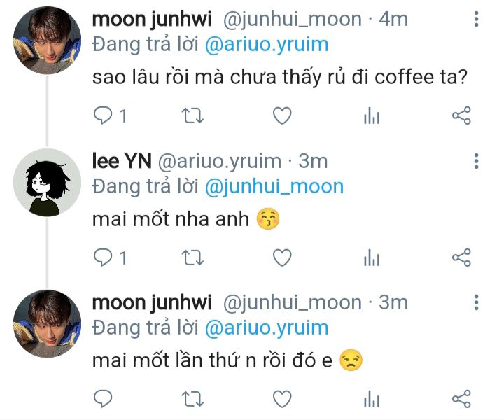Screen dimensions: 504x420
Task: Open more options on the last tweet
Action: (477, 302)
